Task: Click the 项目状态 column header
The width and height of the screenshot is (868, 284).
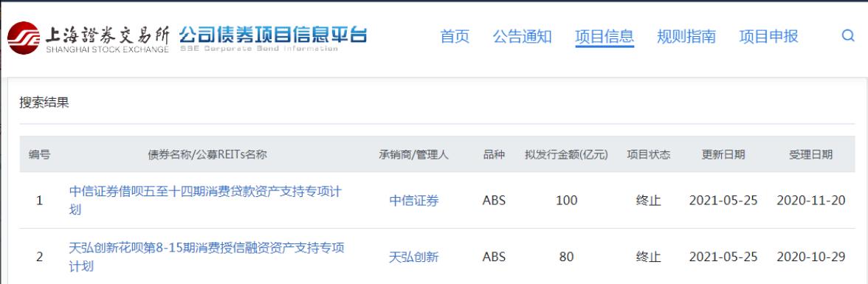Action: click(x=648, y=154)
